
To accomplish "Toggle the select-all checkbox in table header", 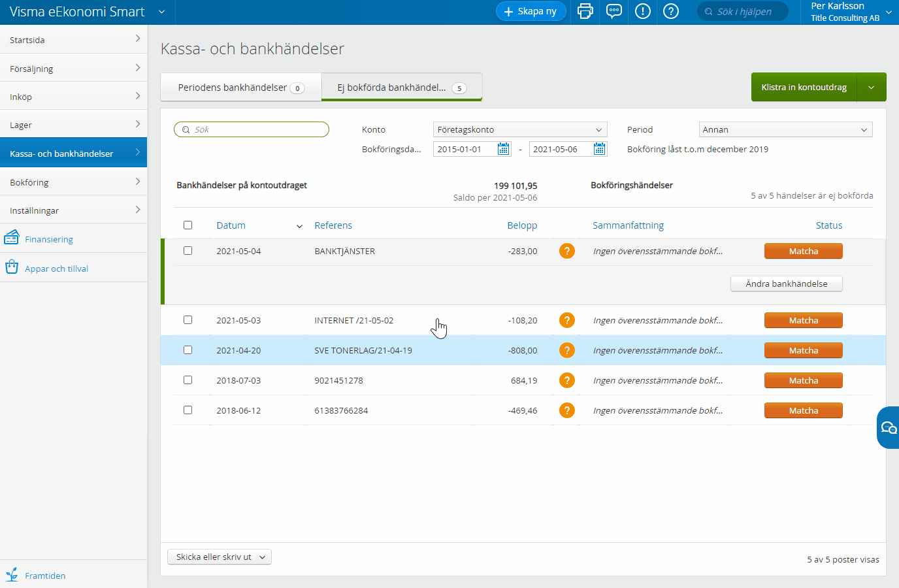I will coord(188,225).
